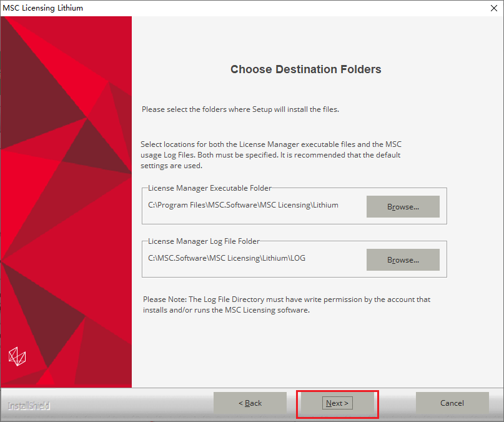The image size is (504, 422).
Task: Select the log path C:\MSC.Software\MSC Licensing\Lithium\LOG
Action: point(227,258)
